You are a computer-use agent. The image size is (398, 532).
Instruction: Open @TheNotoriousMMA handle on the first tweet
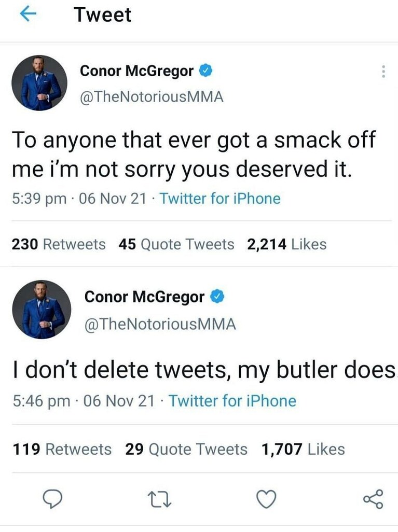click(x=152, y=96)
